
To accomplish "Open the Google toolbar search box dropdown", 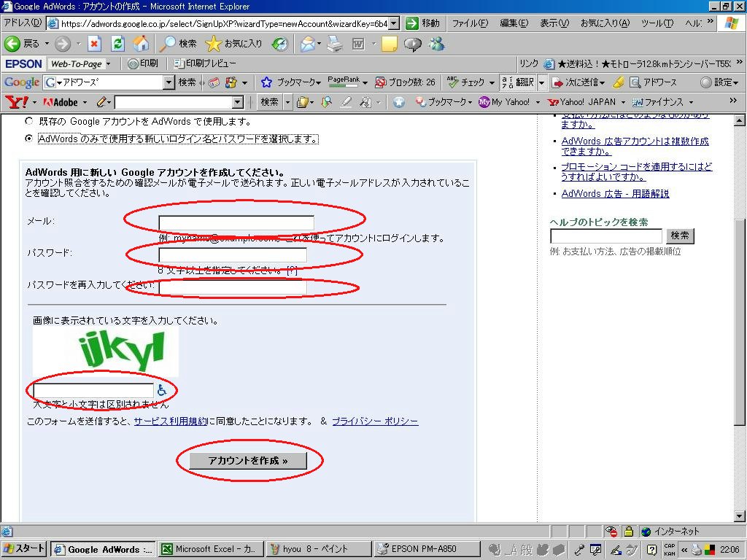I will point(169,82).
